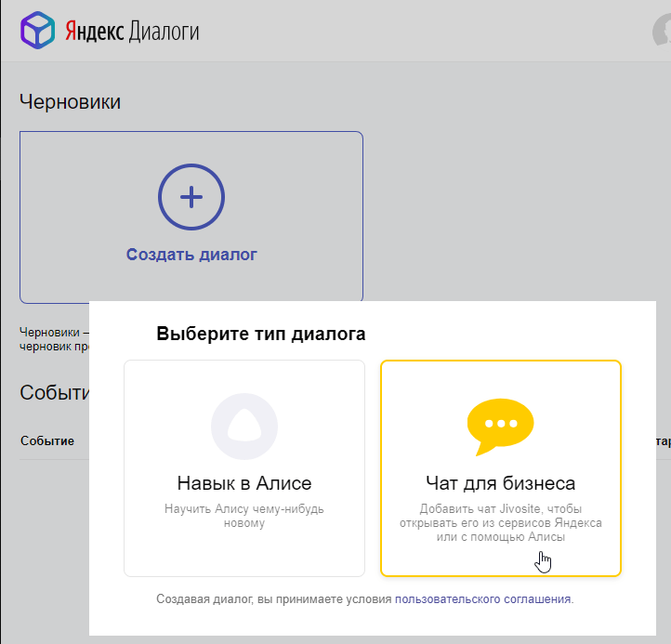This screenshot has height=644, width=671.
Task: Open the пользовательского соглашения link
Action: coord(482,598)
